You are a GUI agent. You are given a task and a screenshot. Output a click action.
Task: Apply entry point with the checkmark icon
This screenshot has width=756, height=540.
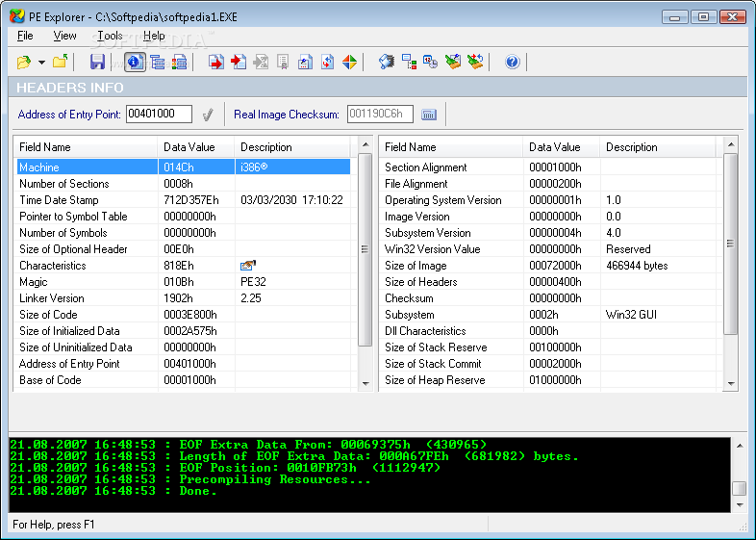click(208, 115)
